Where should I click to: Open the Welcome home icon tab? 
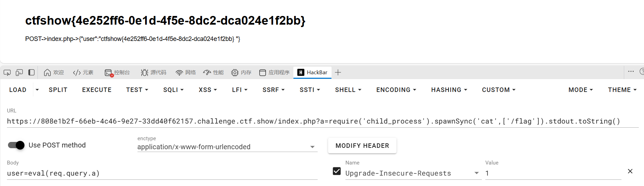(48, 73)
